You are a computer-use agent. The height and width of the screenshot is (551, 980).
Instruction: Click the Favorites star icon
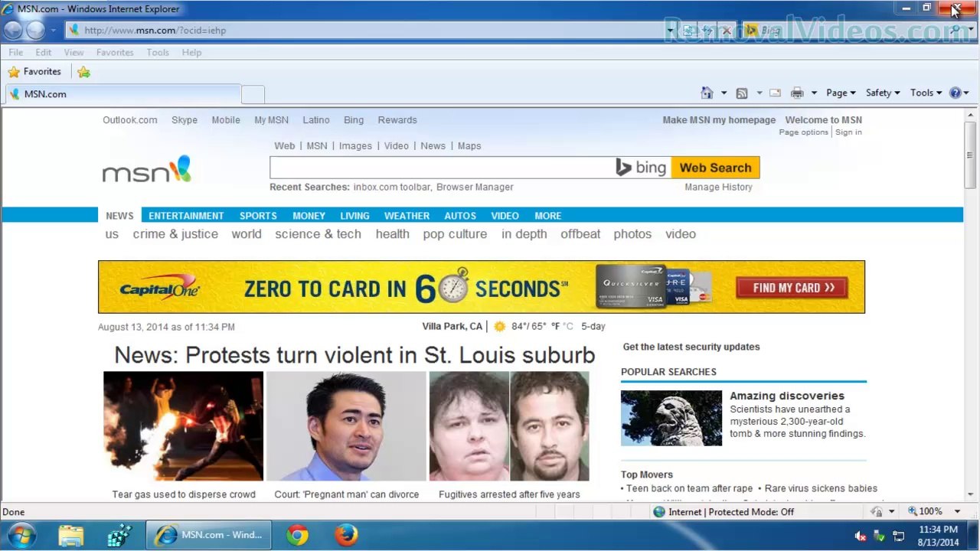coord(14,72)
